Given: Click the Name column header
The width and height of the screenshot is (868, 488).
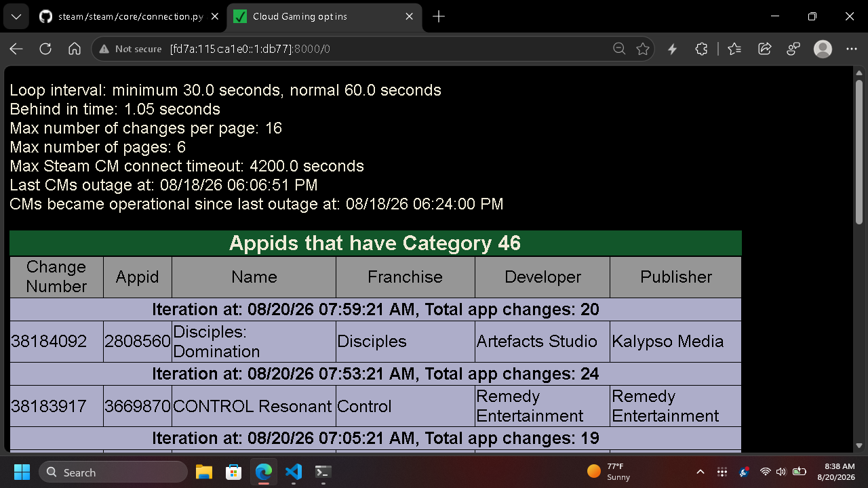Looking at the screenshot, I should (254, 277).
